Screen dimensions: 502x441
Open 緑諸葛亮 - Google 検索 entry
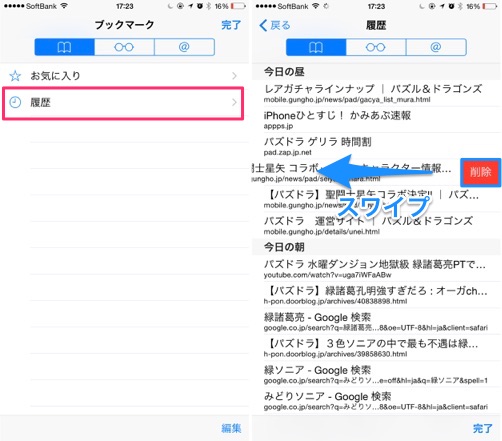tap(377, 321)
